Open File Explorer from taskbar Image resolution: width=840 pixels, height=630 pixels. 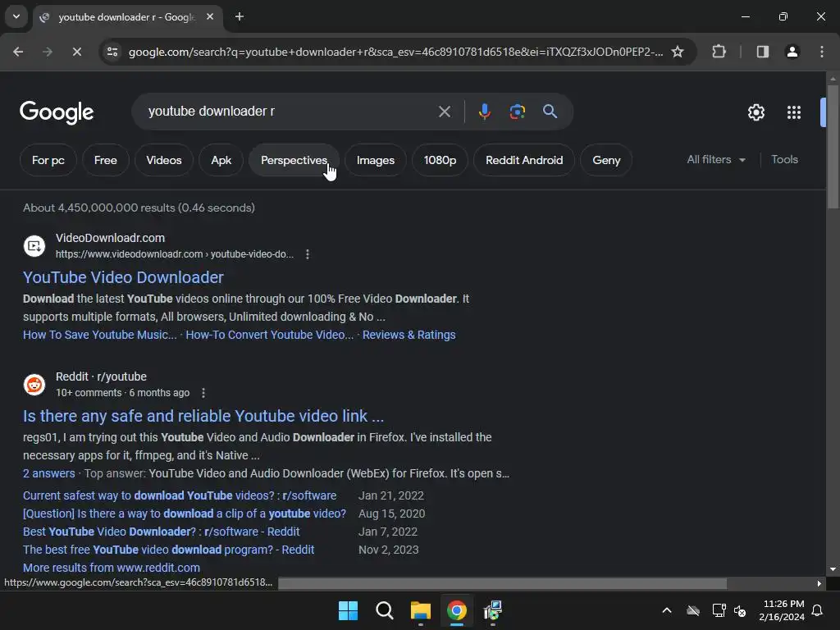[x=421, y=610]
